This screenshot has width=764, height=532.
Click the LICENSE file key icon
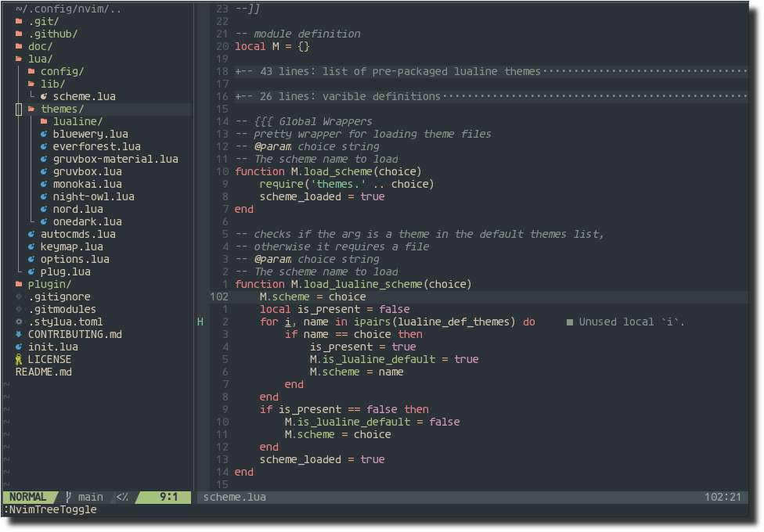19,359
